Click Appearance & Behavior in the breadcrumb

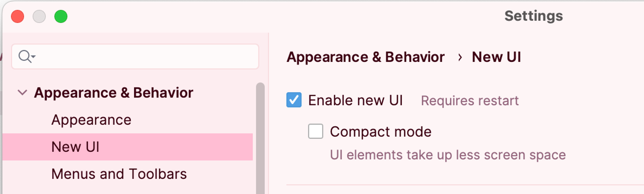366,57
